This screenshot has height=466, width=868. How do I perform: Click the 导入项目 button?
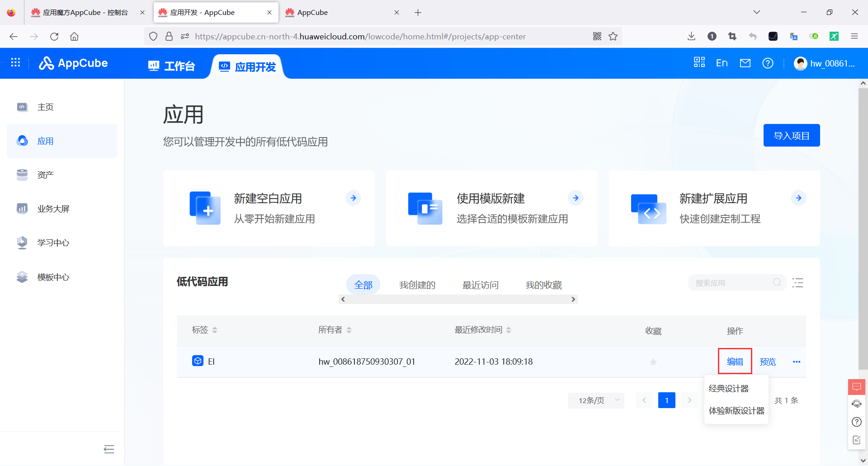point(791,135)
